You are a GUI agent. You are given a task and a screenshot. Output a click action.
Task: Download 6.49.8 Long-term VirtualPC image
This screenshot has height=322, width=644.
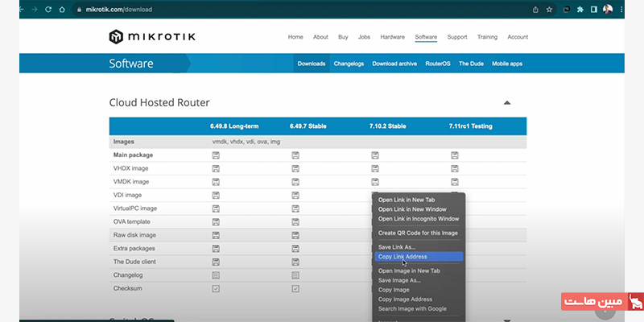click(216, 208)
